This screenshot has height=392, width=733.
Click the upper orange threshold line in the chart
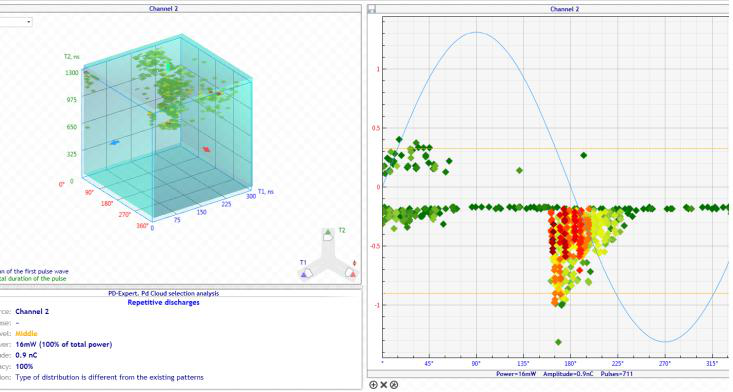click(555, 149)
